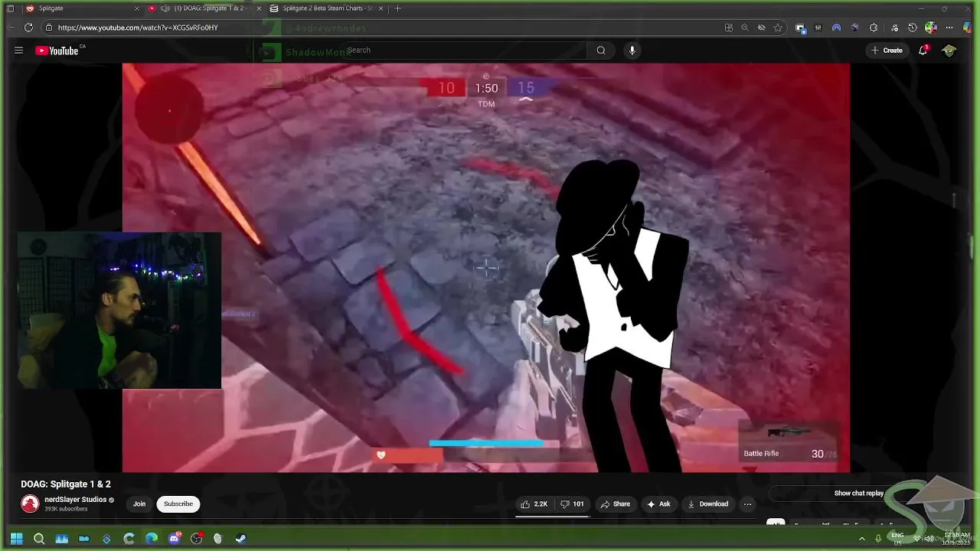
Task: Open YouTube account avatar menu
Action: pyautogui.click(x=949, y=51)
